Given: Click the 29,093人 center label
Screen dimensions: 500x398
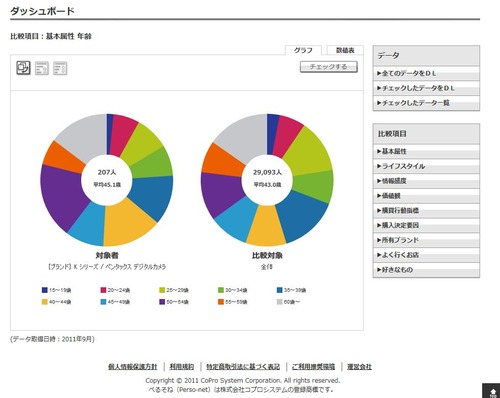Looking at the screenshot, I should coord(267,172).
